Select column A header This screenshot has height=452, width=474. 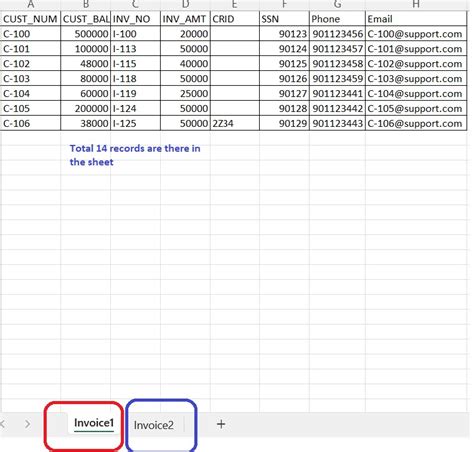click(x=31, y=4)
